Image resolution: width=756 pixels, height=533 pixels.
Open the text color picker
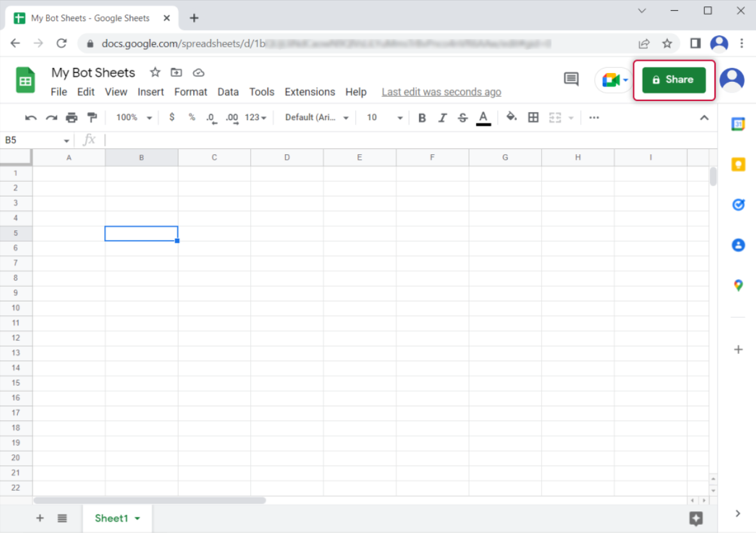point(484,118)
